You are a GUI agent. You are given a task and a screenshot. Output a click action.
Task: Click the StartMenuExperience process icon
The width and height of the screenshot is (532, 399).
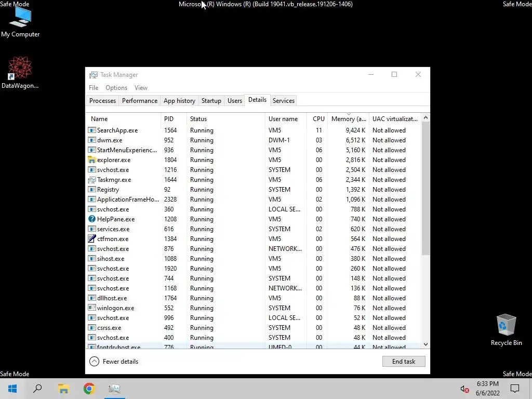[x=91, y=150]
